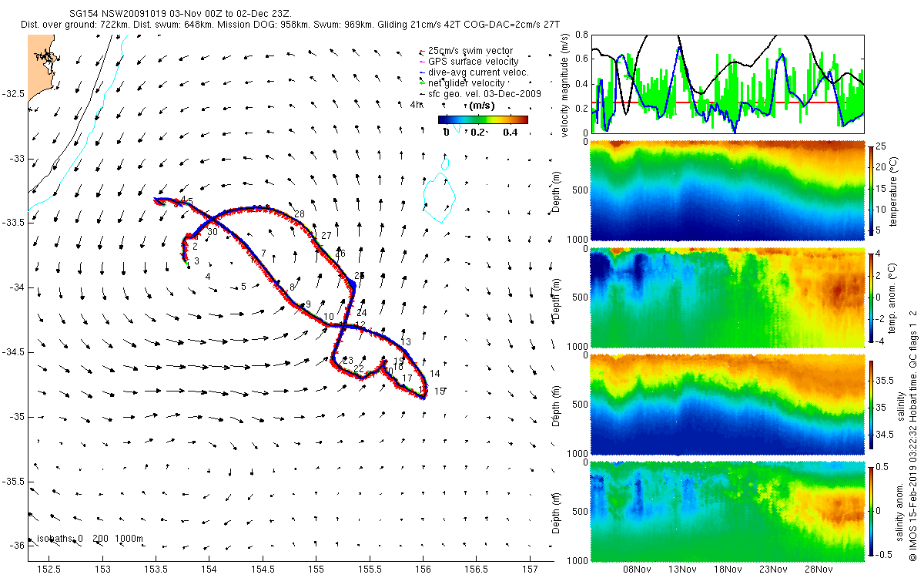Select the day 7 marker on the glider track

tap(263, 253)
